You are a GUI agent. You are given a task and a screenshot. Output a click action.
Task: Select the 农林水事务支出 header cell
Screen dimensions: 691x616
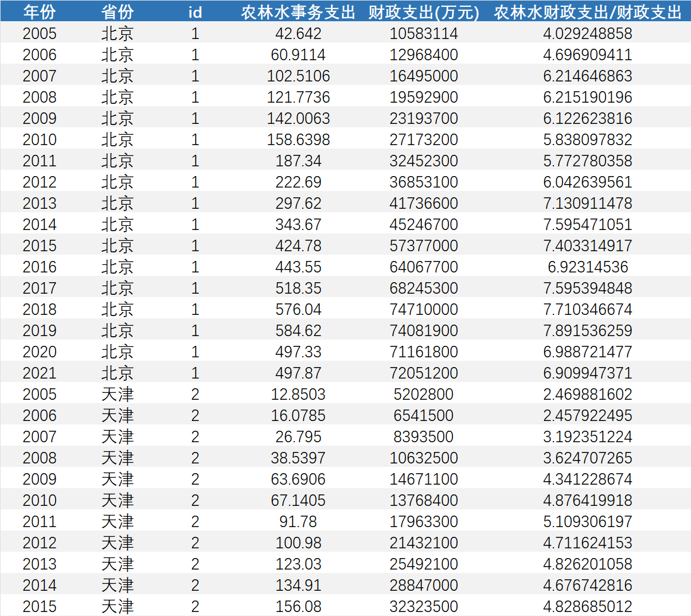click(x=298, y=12)
